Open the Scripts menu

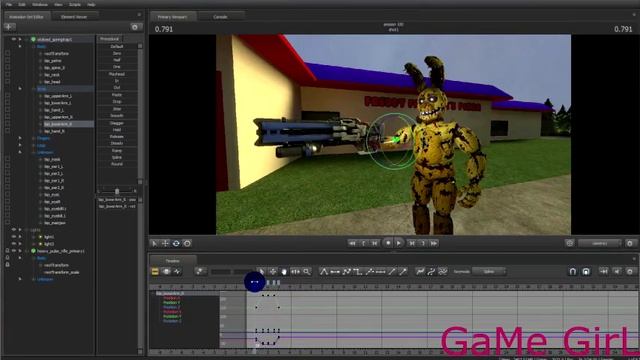[x=75, y=4]
